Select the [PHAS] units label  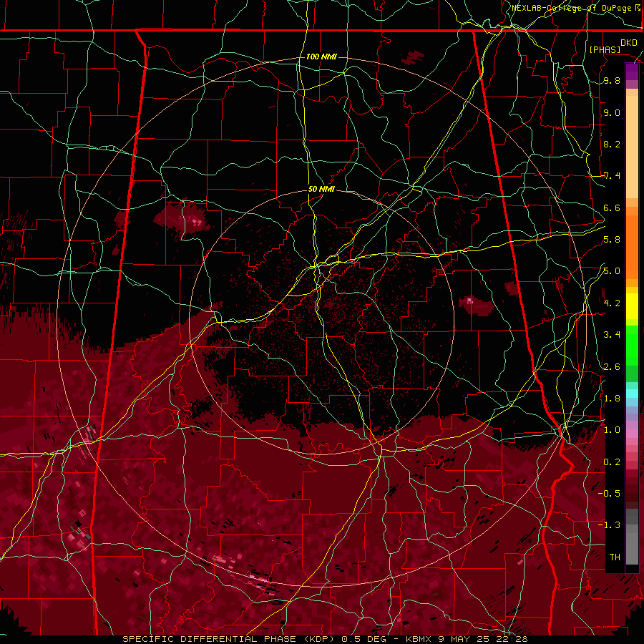coord(605,49)
